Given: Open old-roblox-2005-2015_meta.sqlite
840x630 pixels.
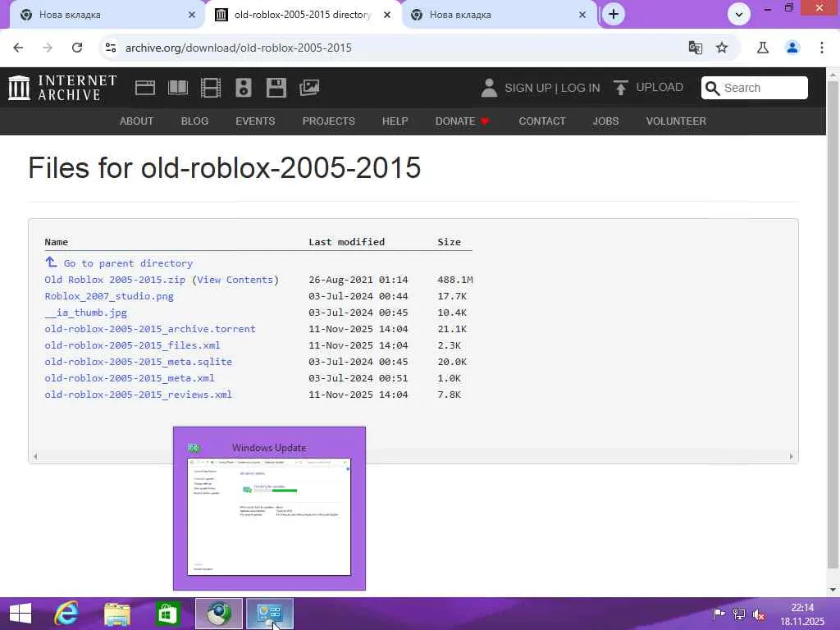Looking at the screenshot, I should tap(138, 362).
